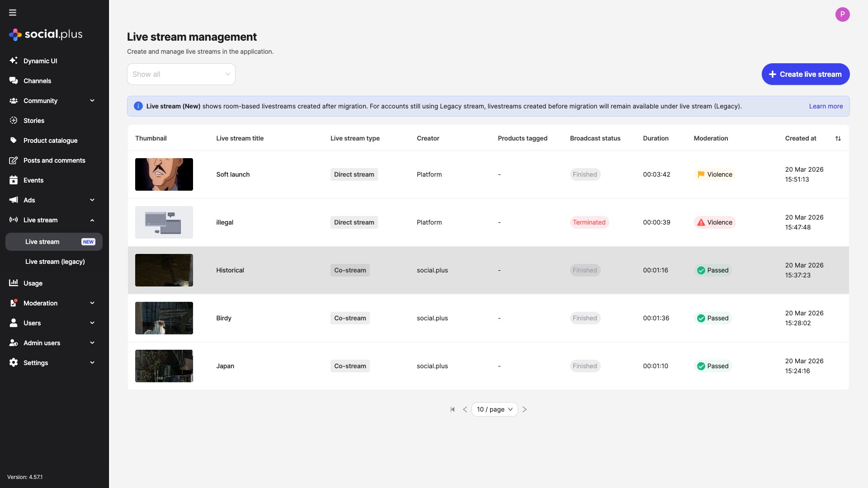Screen dimensions: 868x488
Task: Follow the Learn more link
Action: click(826, 106)
